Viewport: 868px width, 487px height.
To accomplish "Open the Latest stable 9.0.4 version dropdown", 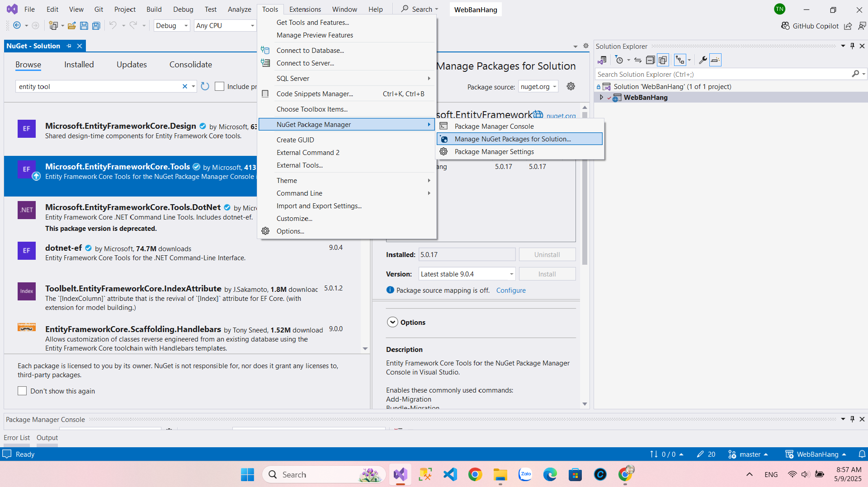I will (467, 274).
